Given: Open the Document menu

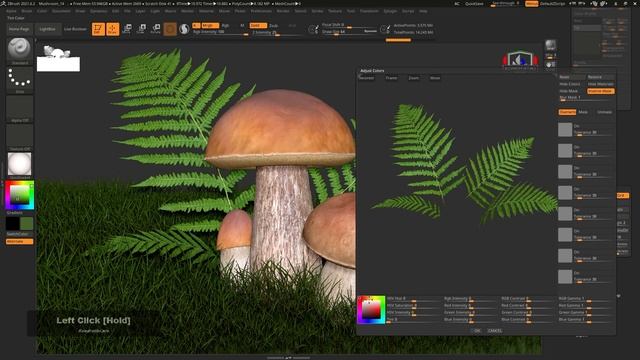Looking at the screenshot, I should click(x=61, y=11).
